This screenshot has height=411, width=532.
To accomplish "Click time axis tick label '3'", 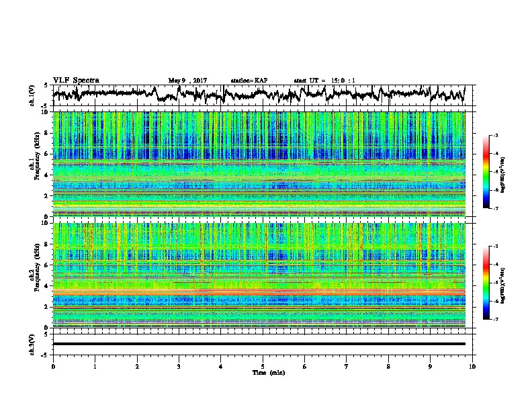I will [x=179, y=367].
